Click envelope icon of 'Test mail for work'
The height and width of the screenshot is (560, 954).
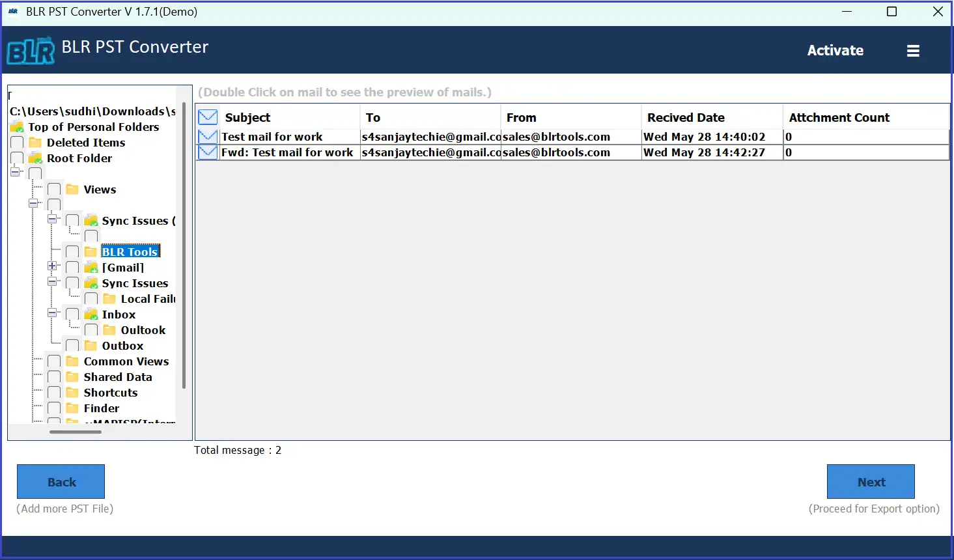tap(208, 137)
